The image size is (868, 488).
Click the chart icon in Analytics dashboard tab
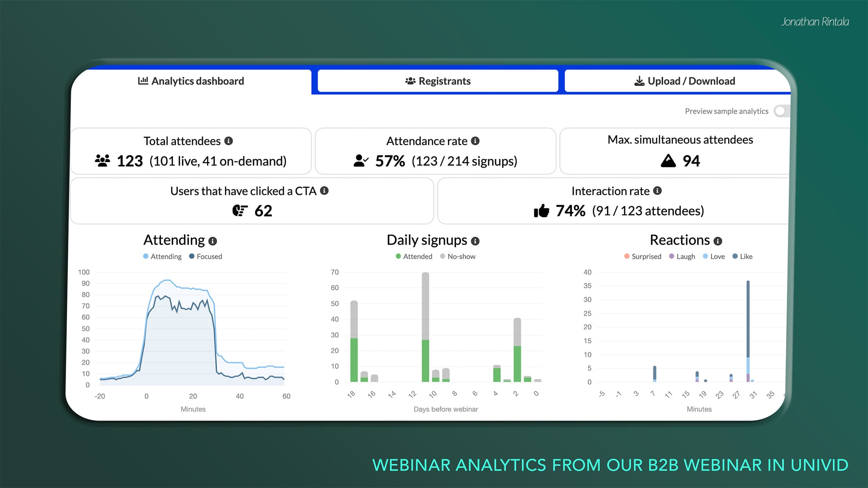coord(143,81)
